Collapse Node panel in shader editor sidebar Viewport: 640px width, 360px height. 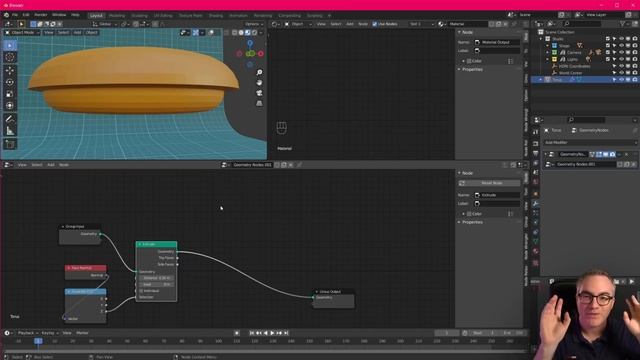pos(459,32)
